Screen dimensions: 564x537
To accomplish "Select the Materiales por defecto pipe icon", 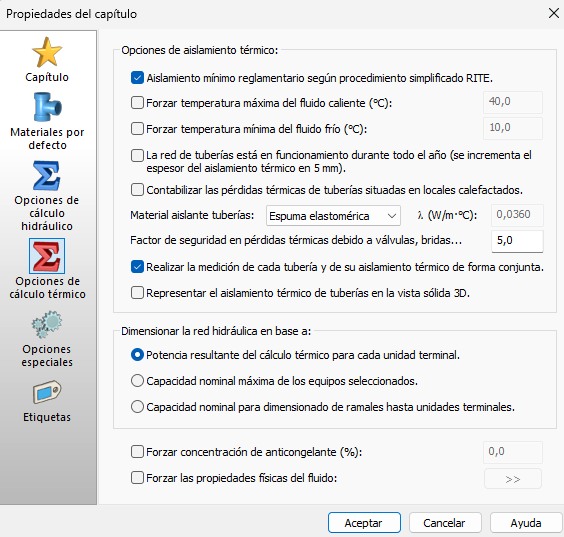I will [47, 107].
